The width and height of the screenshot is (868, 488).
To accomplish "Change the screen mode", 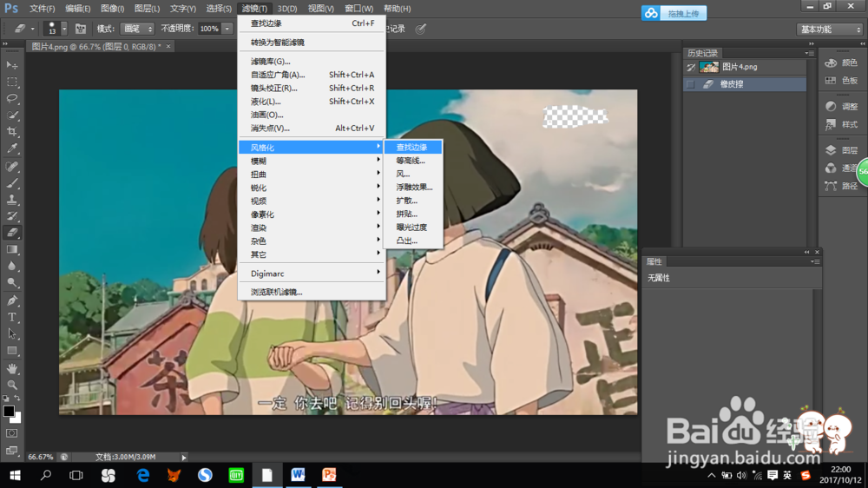I will tap(11, 451).
